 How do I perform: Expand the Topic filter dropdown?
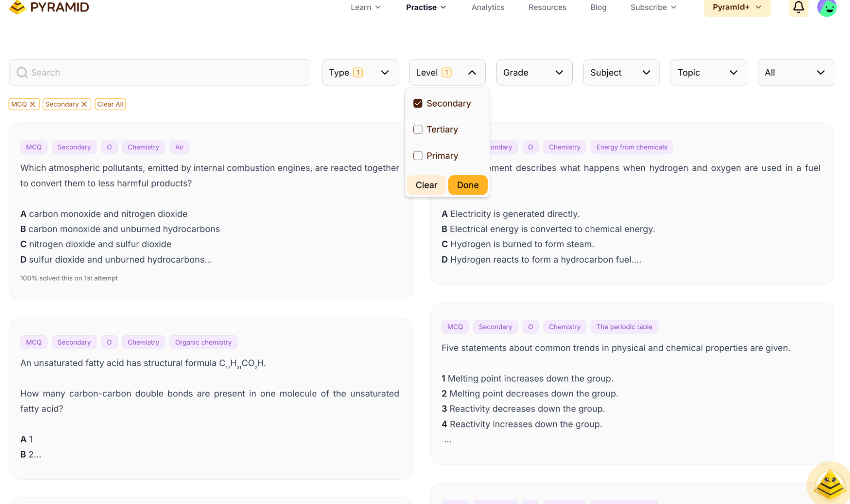[x=708, y=73]
